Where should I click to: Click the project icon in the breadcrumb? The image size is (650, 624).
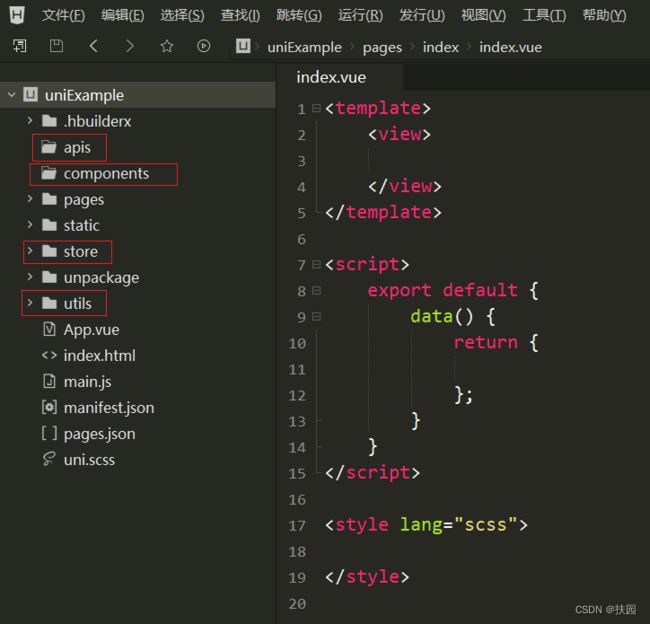coord(243,46)
